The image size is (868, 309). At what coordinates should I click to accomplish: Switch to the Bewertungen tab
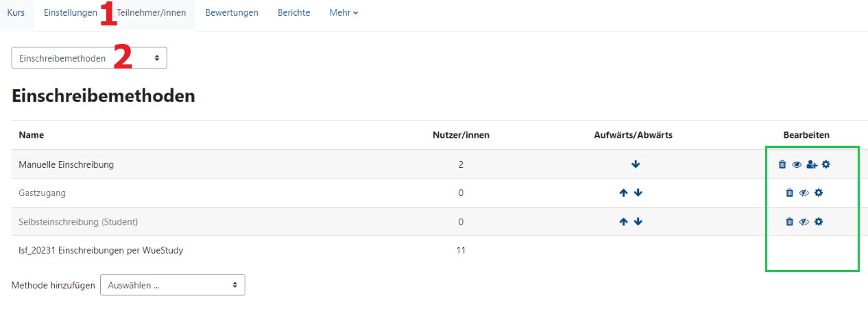(232, 13)
